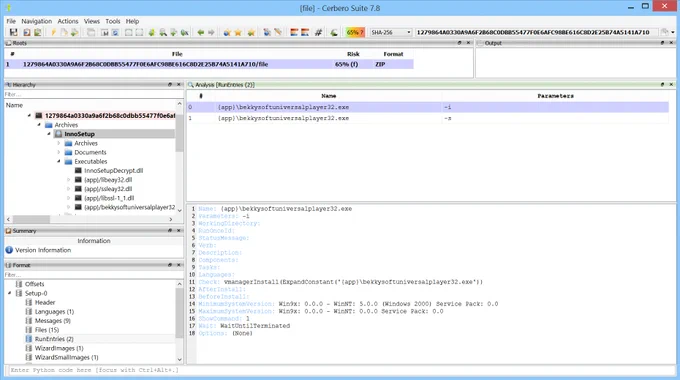Float the Summary panel

point(170,231)
